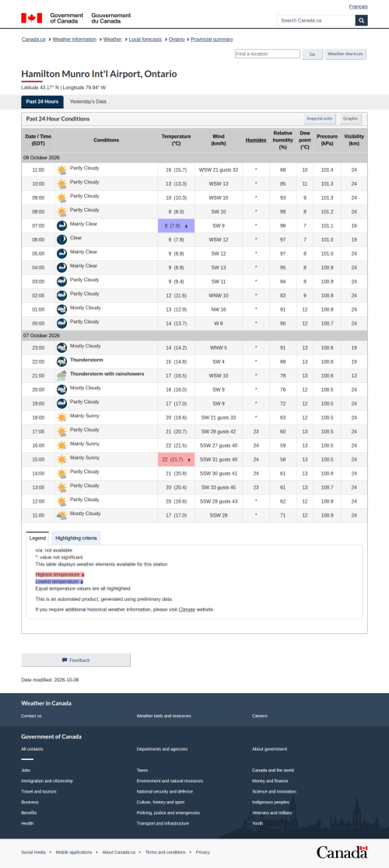The image size is (389, 868).
Task: Open the Provincial summary breadcrumb link
Action: pos(212,40)
